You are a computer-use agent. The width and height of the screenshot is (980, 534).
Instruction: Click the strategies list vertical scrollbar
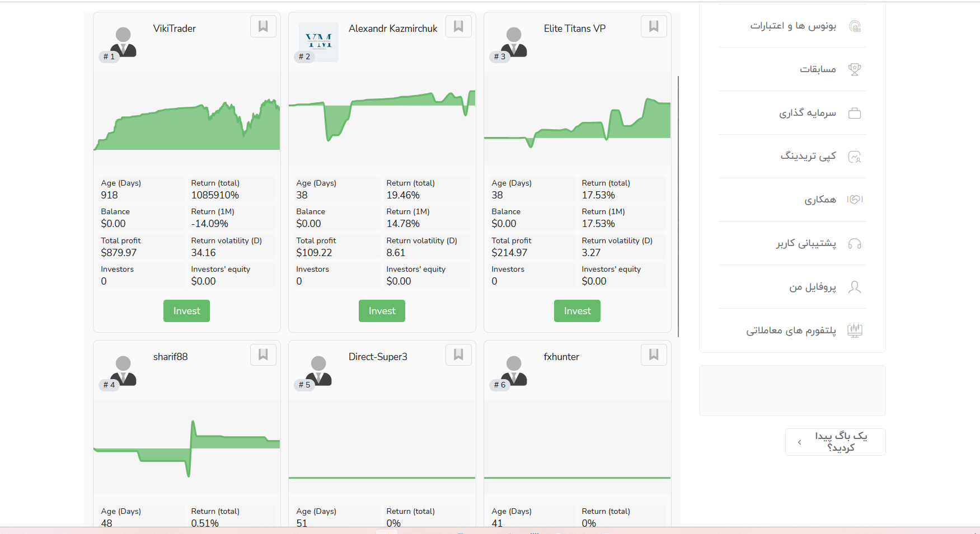pyautogui.click(x=678, y=206)
